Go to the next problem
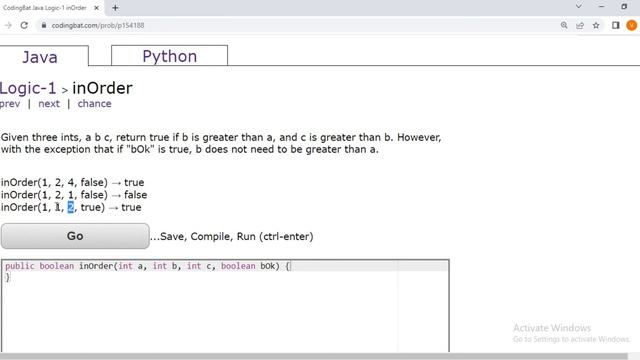This screenshot has width=640, height=360. 49,104
